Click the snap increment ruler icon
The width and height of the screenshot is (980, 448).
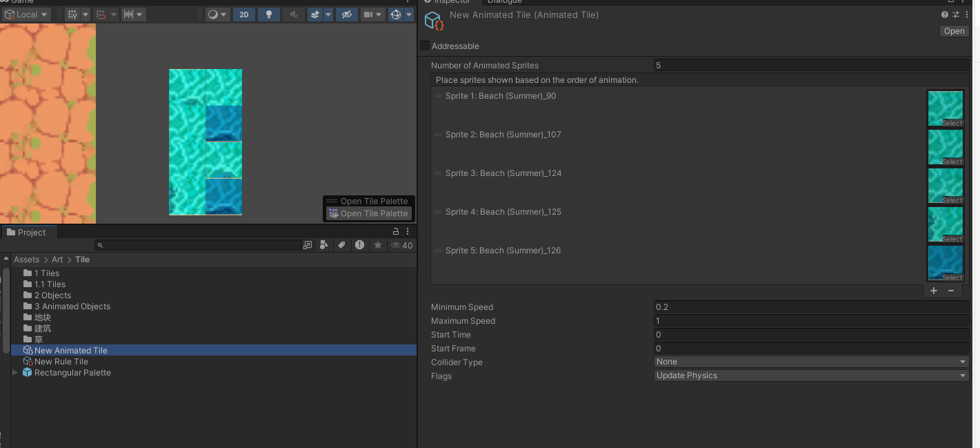coord(128,14)
